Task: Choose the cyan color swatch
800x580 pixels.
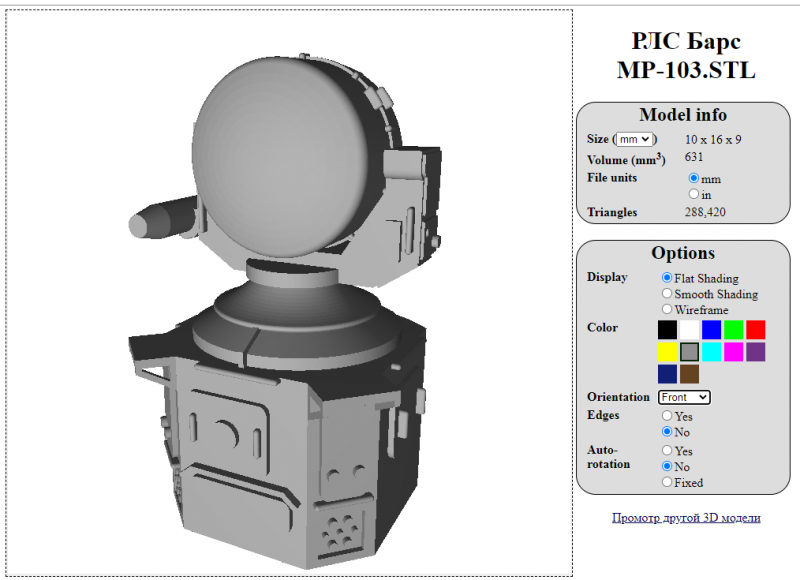Action: [x=711, y=352]
